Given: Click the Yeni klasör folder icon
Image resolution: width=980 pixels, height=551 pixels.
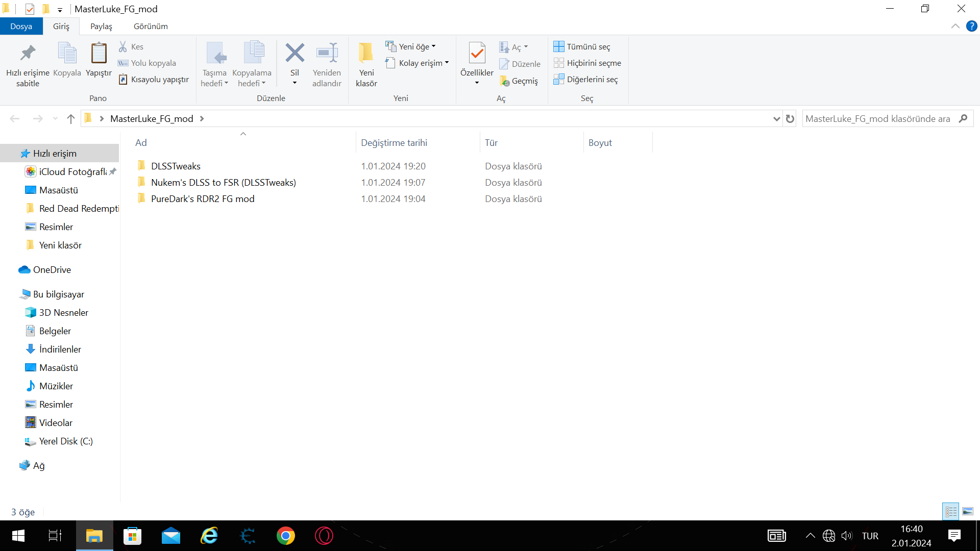Looking at the screenshot, I should [x=366, y=53].
